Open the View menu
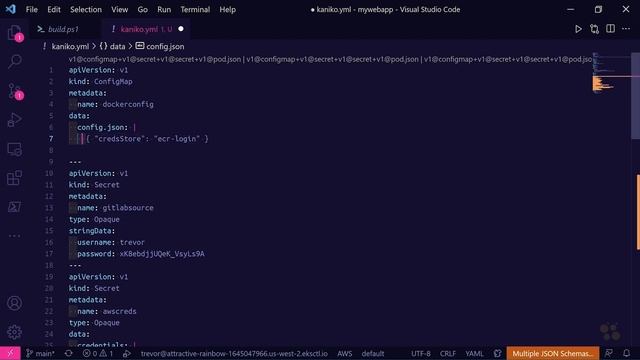Screen dimensions: 640x360 pos(120,9)
